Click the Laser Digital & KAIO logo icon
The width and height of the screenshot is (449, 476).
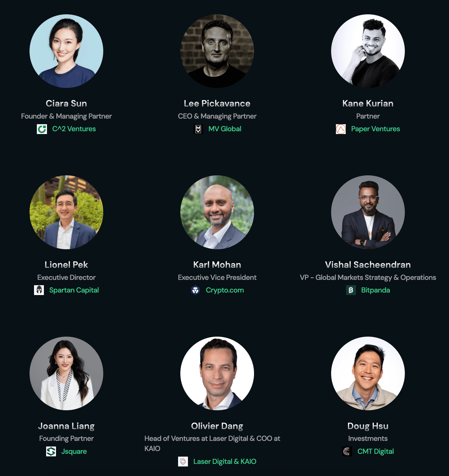(183, 461)
